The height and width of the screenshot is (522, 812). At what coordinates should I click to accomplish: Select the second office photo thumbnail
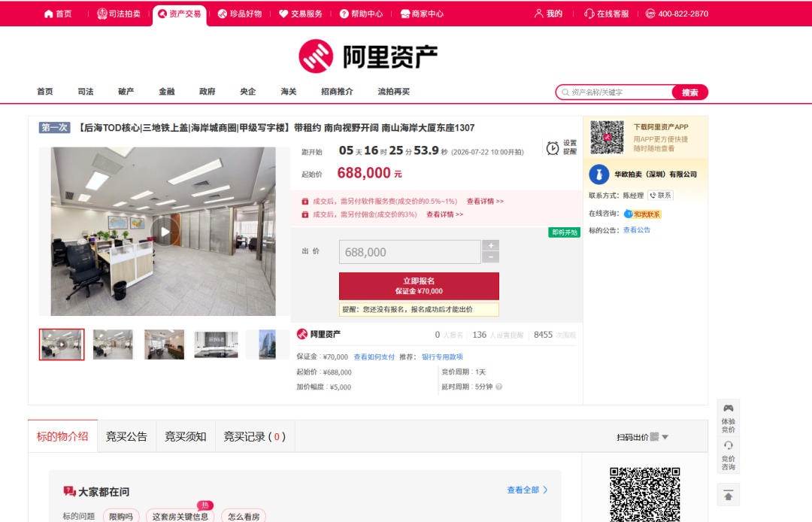click(113, 344)
